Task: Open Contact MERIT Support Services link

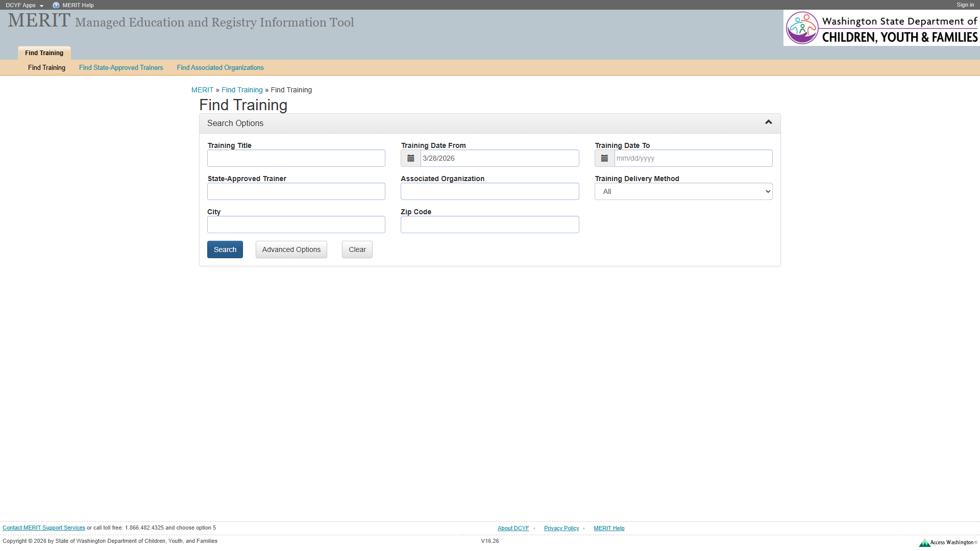Action: (x=44, y=528)
